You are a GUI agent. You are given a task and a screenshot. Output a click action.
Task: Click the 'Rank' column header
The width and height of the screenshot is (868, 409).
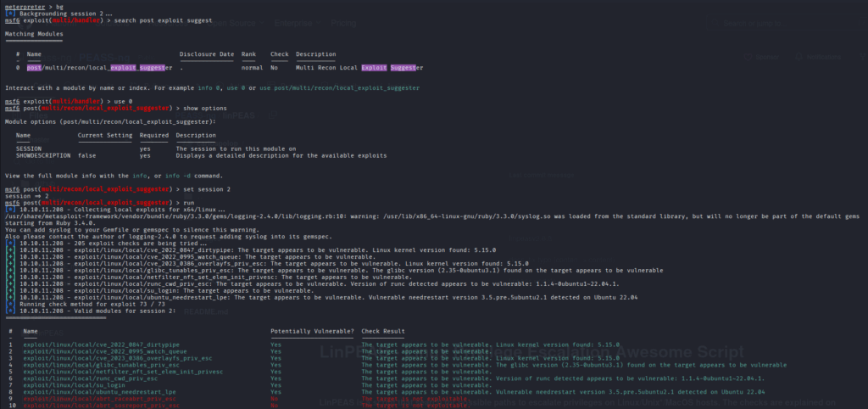pyautogui.click(x=248, y=54)
